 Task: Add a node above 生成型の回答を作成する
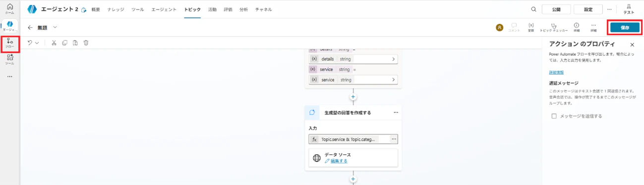pyautogui.click(x=353, y=97)
